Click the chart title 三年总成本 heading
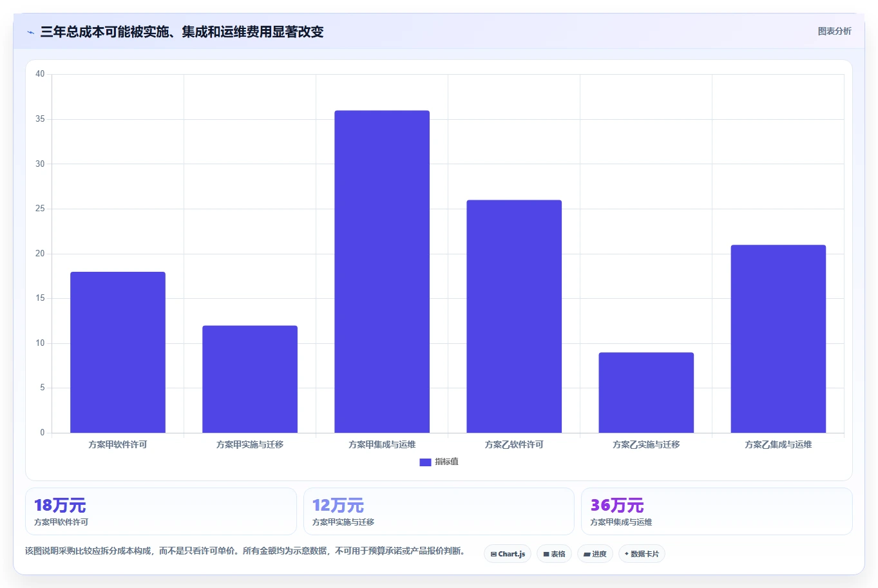The height and width of the screenshot is (588, 878). [182, 32]
